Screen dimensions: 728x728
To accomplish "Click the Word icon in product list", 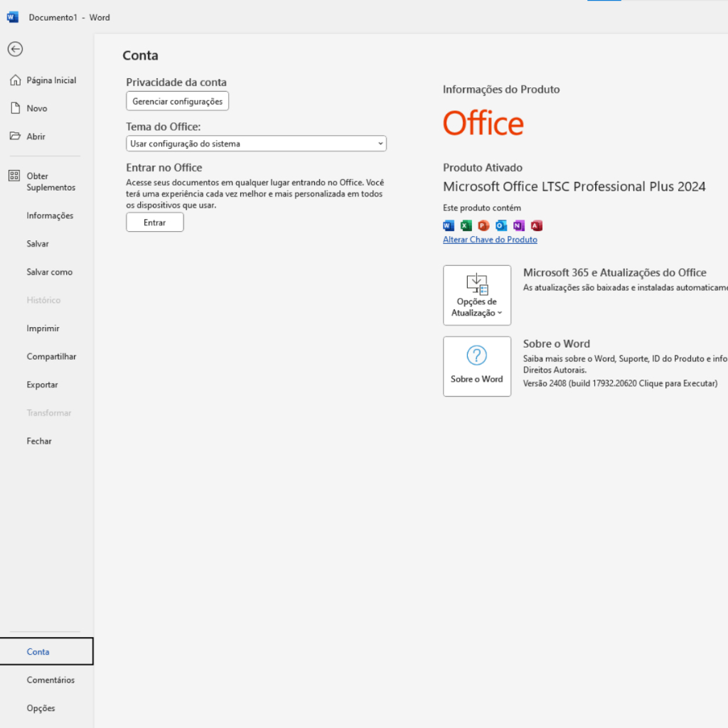I will [x=449, y=225].
